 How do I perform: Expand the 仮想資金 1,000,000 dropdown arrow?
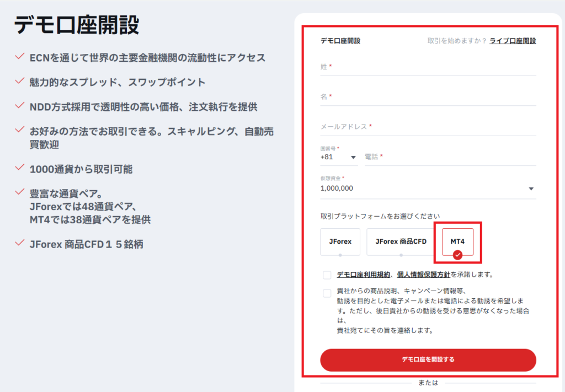(x=531, y=189)
